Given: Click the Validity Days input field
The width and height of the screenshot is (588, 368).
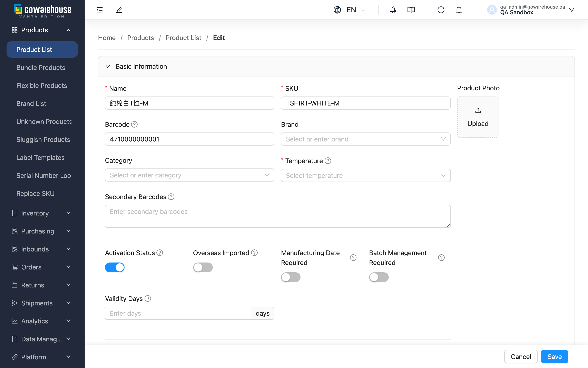Looking at the screenshot, I should coord(178,313).
